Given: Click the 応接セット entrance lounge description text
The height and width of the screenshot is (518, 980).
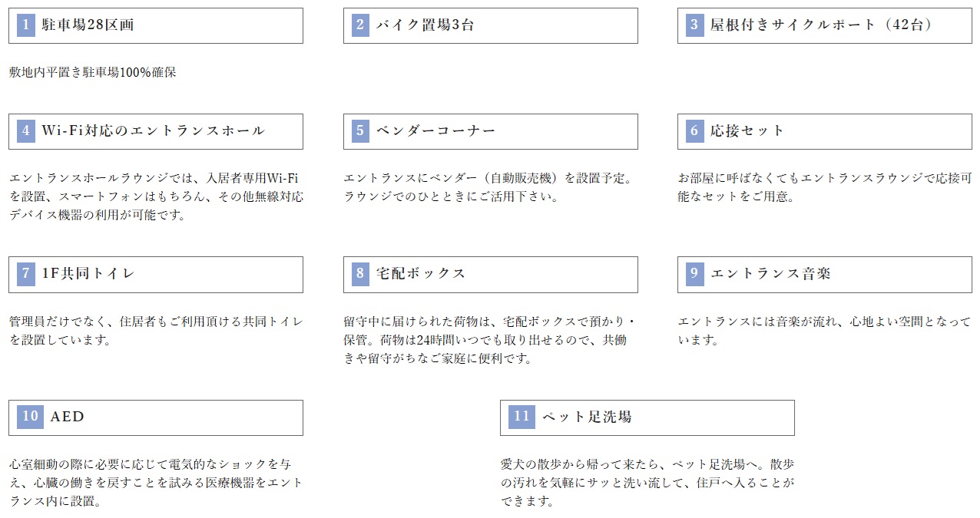Looking at the screenshot, I should coord(824,187).
